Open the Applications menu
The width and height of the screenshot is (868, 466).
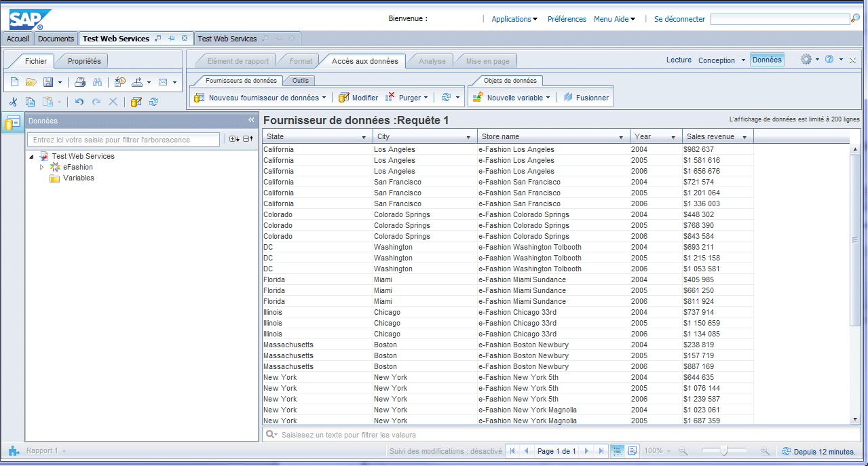(x=514, y=19)
